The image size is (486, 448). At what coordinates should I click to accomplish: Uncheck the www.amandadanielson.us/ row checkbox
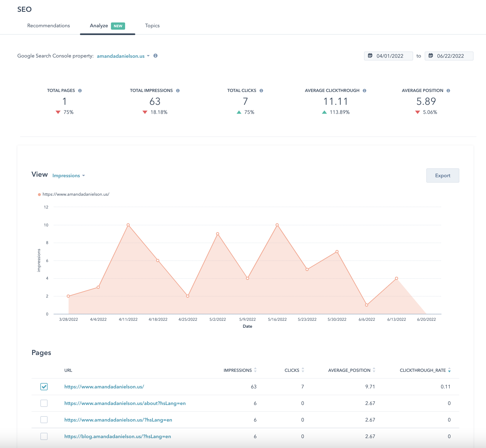tap(44, 387)
